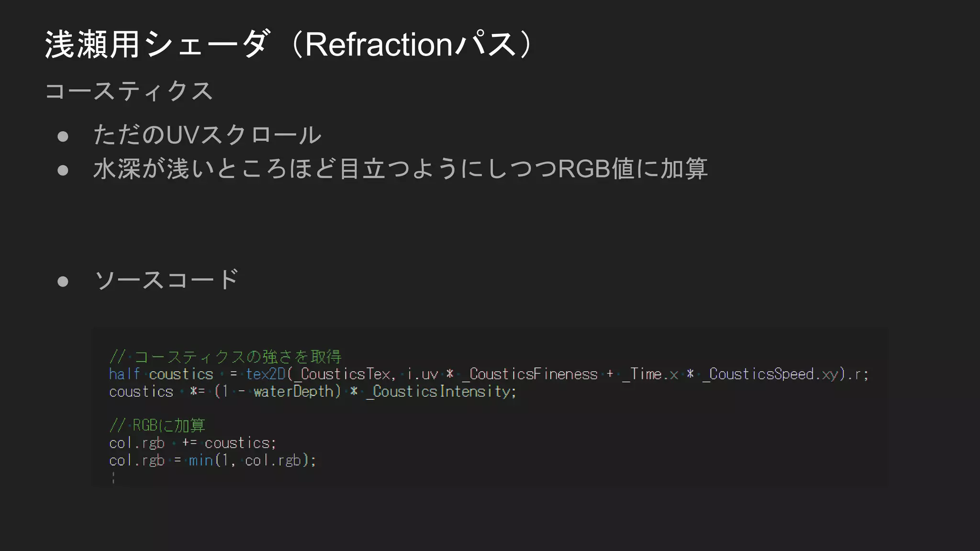Click the ソースコード bullet label
The width and height of the screenshot is (980, 551).
click(x=167, y=279)
